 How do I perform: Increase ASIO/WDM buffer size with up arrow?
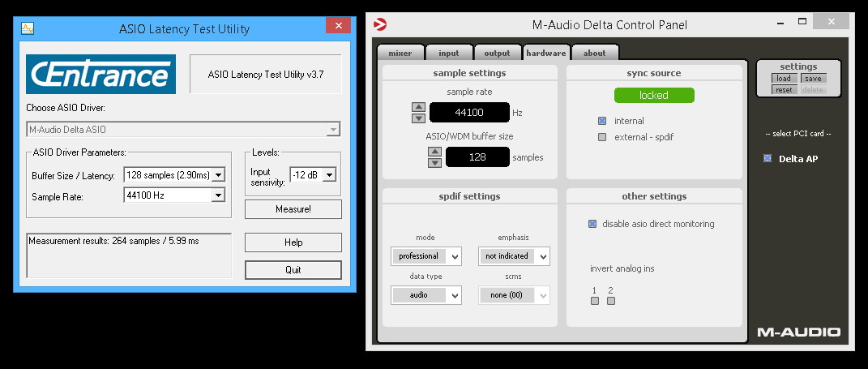tap(435, 152)
